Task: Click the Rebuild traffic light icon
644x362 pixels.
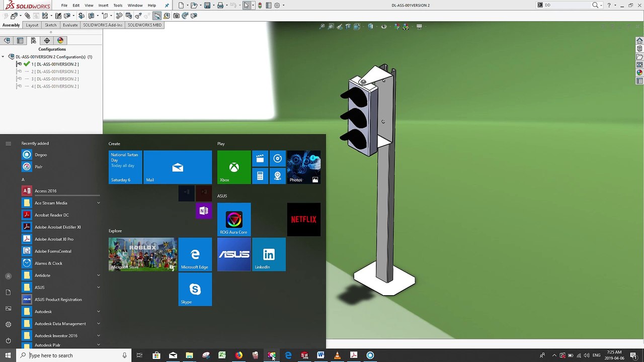Action: coord(260,5)
